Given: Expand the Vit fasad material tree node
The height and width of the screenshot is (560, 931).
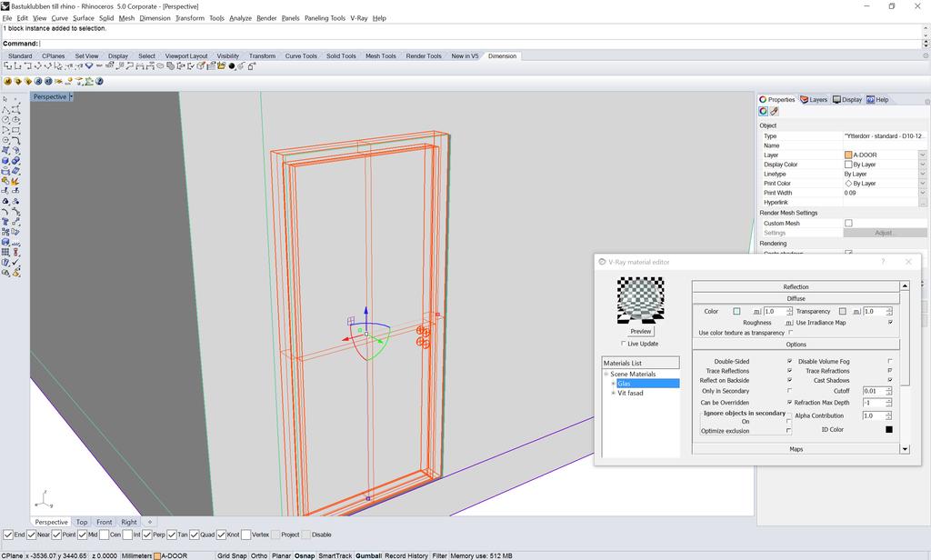Looking at the screenshot, I should [x=614, y=393].
